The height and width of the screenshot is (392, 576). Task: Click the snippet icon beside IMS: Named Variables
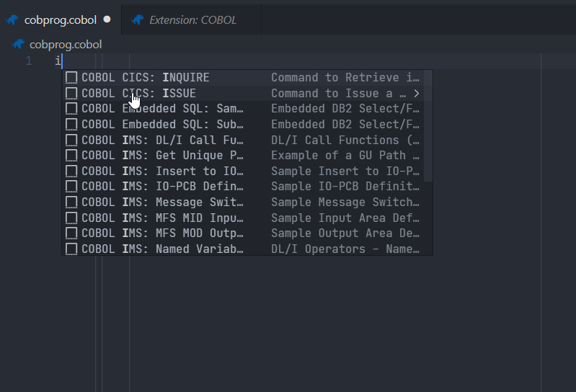pyautogui.click(x=71, y=249)
